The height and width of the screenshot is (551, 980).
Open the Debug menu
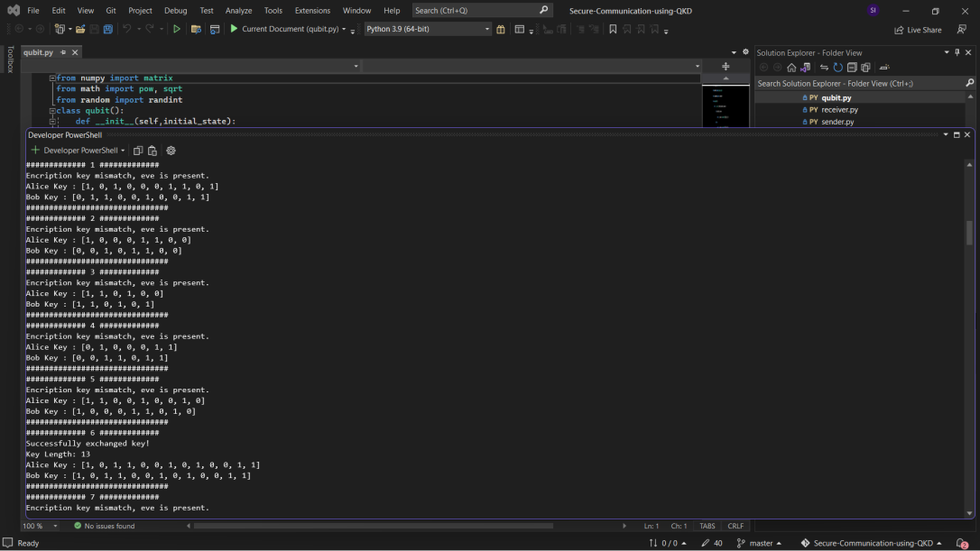[176, 11]
